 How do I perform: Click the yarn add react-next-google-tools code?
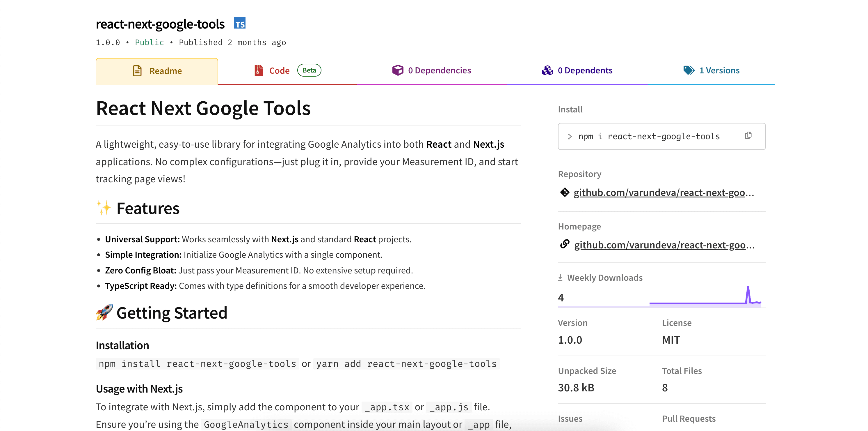click(406, 363)
